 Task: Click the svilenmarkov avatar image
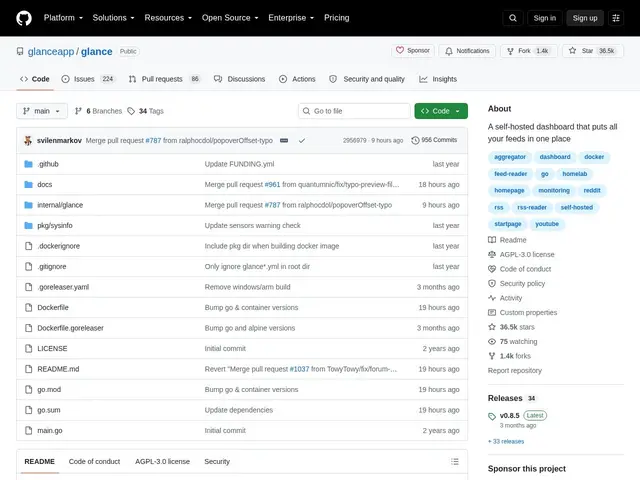point(28,140)
